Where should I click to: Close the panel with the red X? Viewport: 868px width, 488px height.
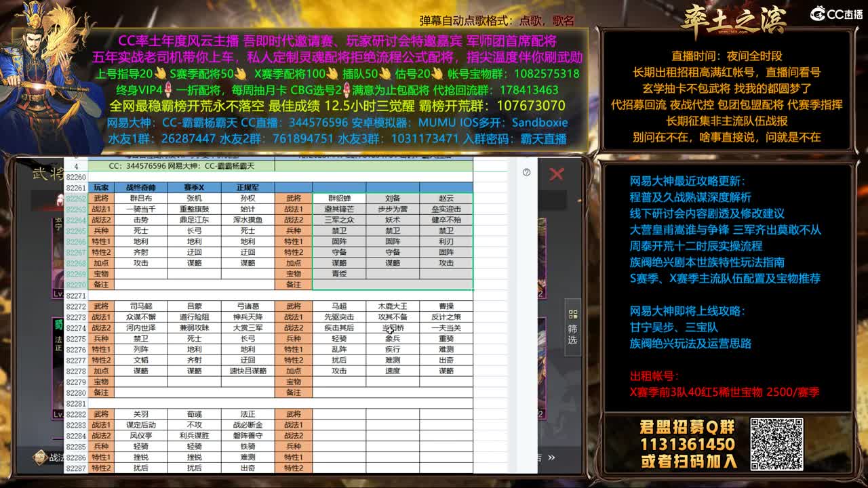[556, 174]
